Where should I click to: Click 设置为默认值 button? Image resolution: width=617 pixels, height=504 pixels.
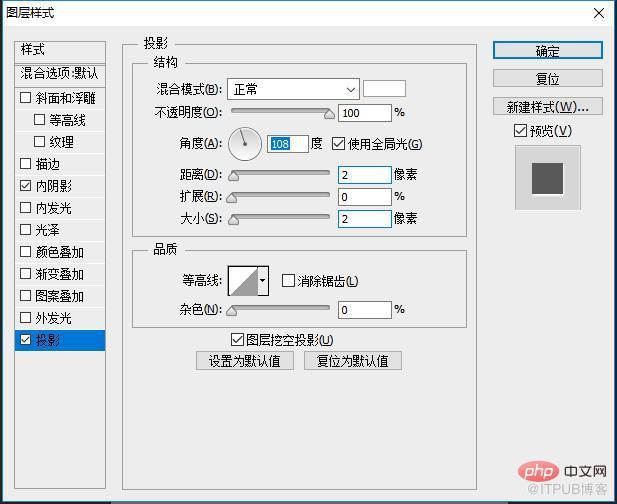[245, 360]
